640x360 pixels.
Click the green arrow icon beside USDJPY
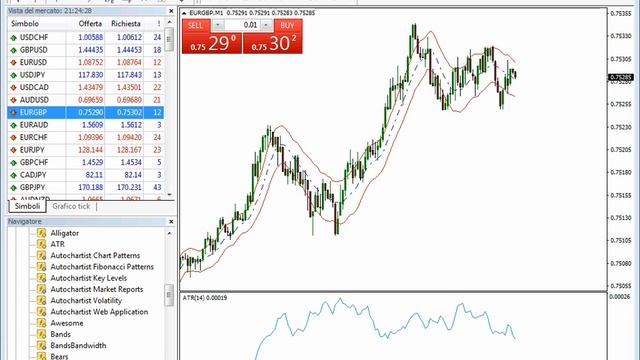click(13, 75)
